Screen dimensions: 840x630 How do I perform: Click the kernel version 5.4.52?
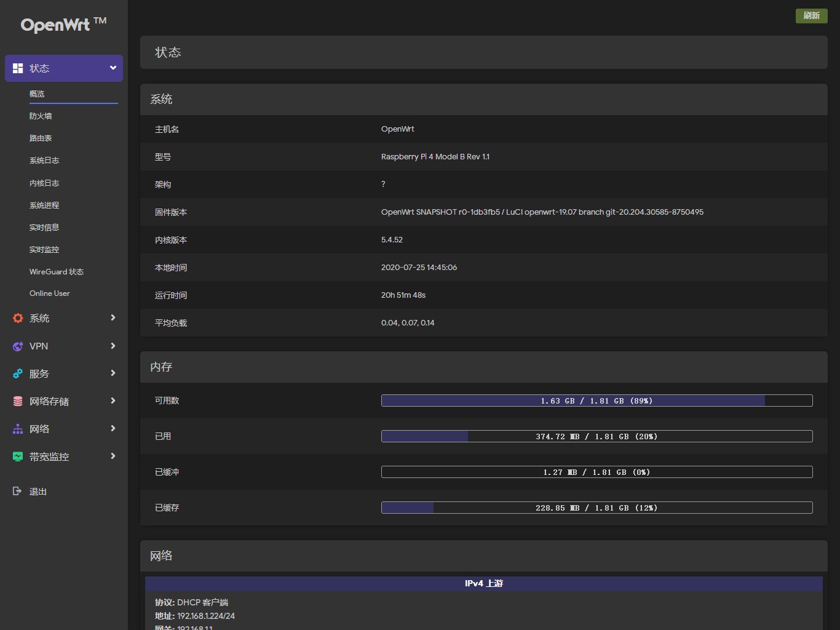click(x=392, y=240)
